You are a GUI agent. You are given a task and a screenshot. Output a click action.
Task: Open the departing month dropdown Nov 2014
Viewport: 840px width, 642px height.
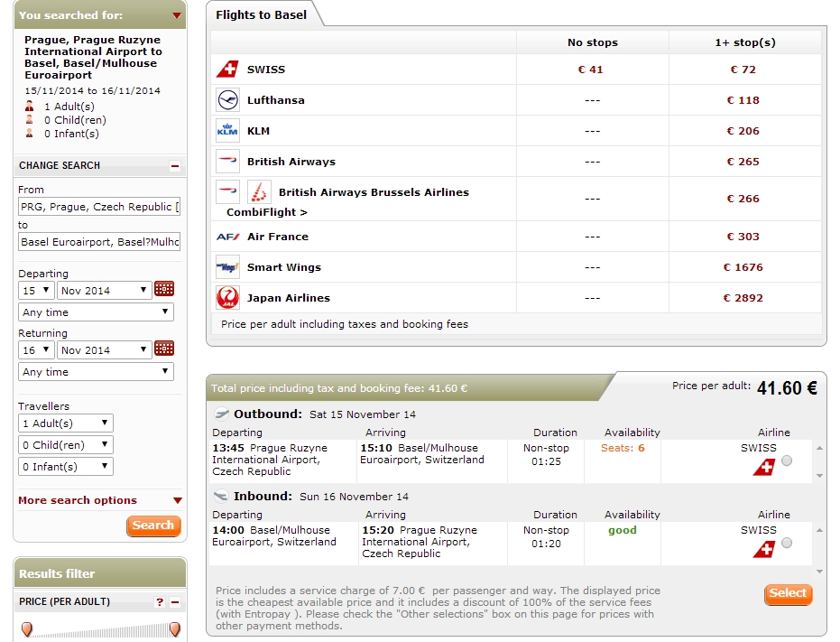pyautogui.click(x=104, y=290)
